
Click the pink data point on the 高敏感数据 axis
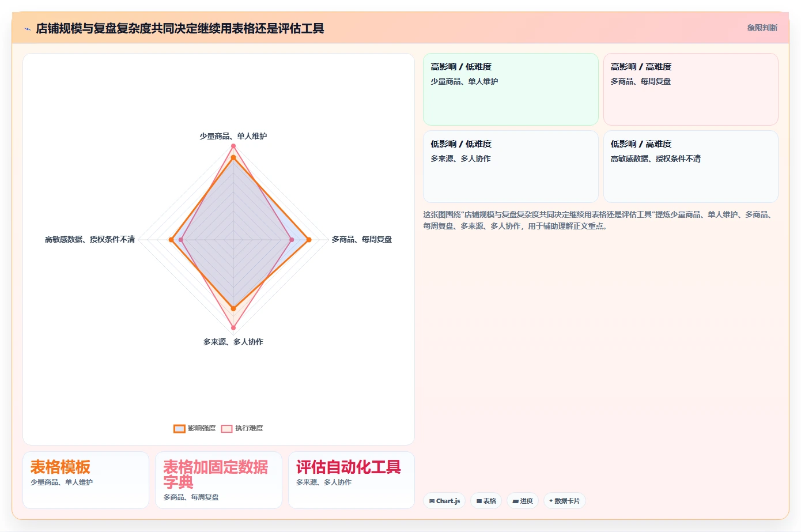(x=181, y=240)
